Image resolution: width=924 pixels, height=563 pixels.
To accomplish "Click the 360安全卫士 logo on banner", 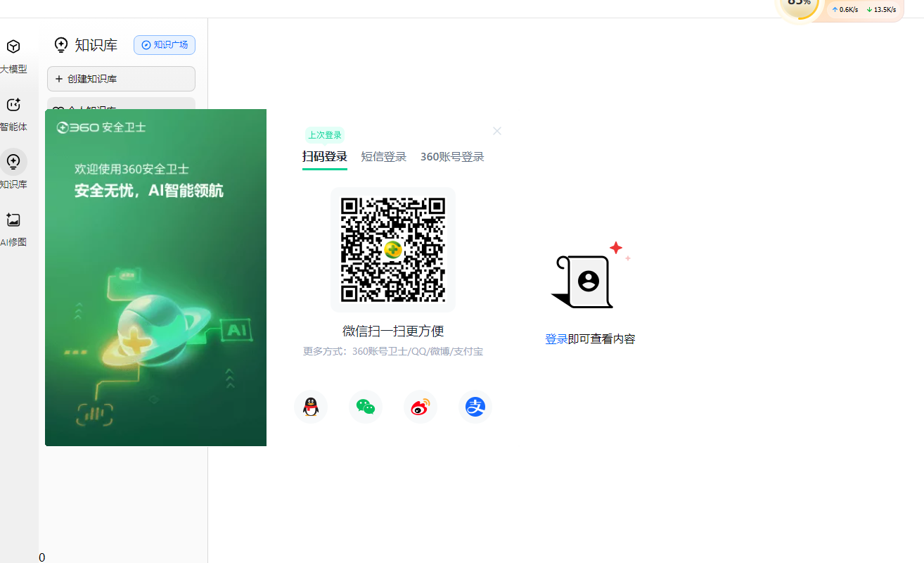I will [101, 127].
